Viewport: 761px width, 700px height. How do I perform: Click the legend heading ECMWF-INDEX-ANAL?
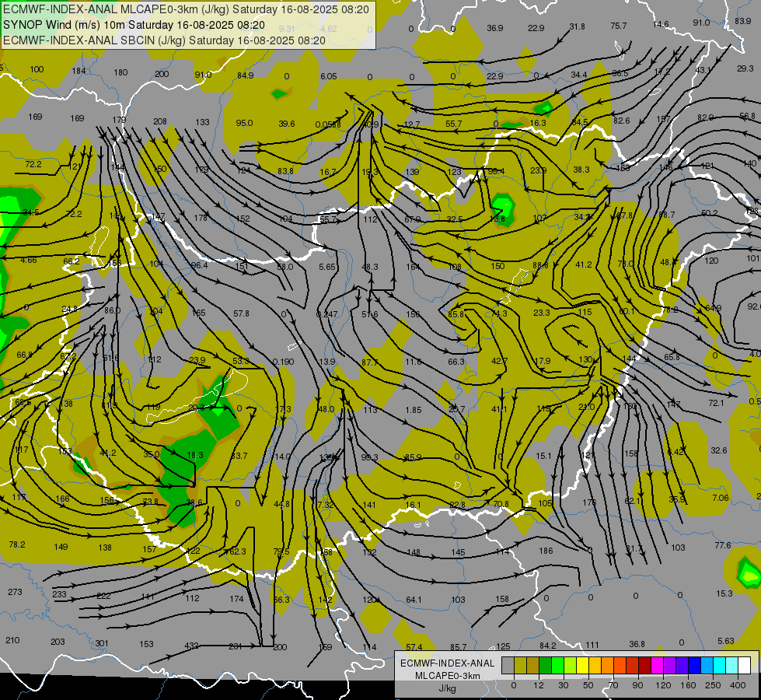click(448, 663)
